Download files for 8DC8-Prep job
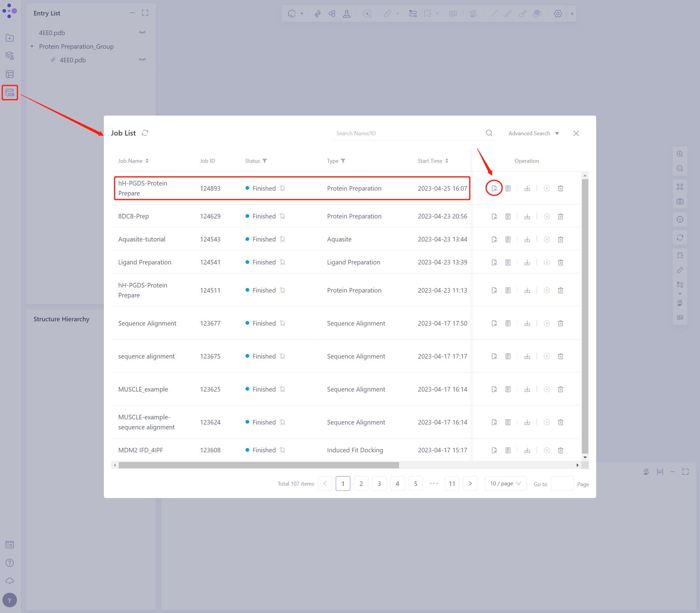The height and width of the screenshot is (613, 700). click(527, 216)
